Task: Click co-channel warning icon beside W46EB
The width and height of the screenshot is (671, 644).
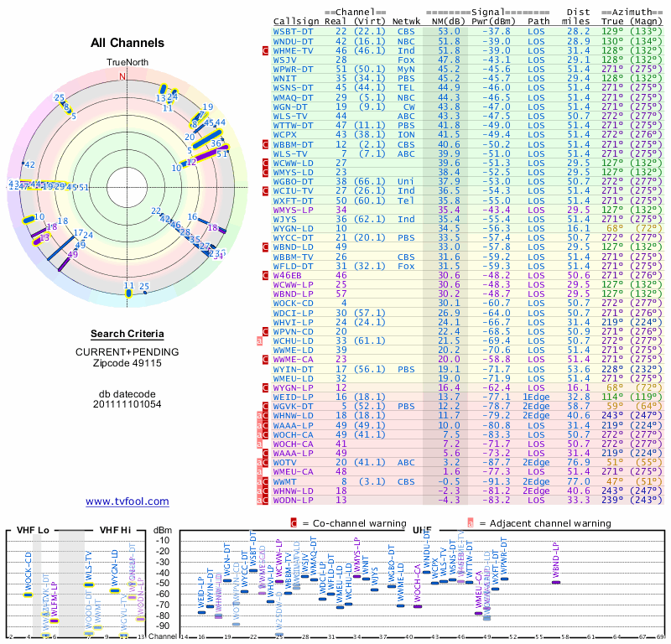Action: pyautogui.click(x=265, y=276)
